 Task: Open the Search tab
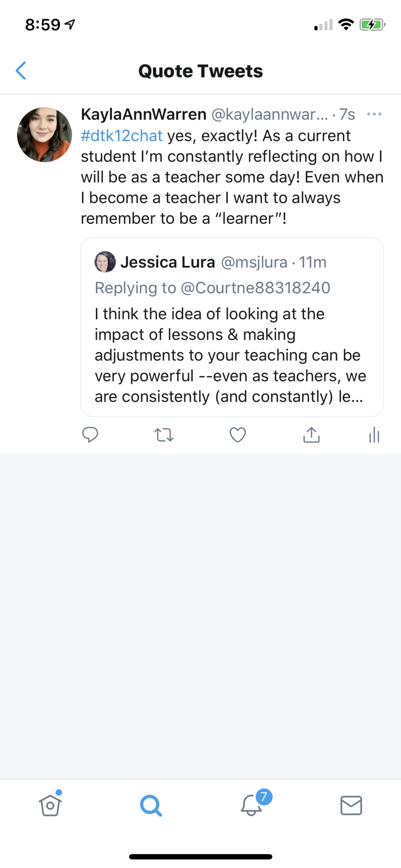tap(150, 805)
